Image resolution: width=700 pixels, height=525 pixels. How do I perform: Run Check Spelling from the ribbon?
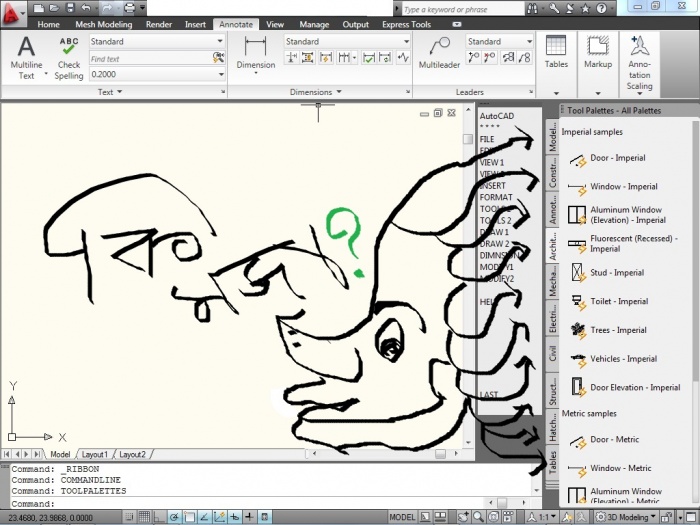(69, 58)
